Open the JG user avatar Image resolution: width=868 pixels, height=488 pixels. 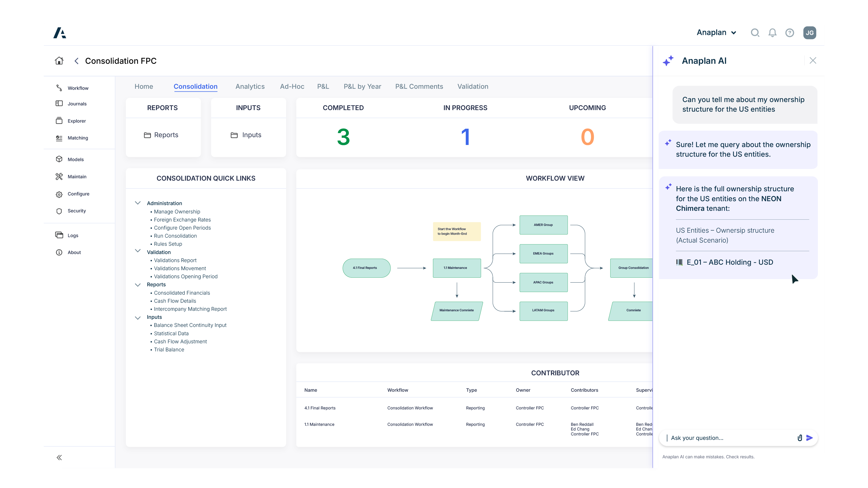pos(809,33)
